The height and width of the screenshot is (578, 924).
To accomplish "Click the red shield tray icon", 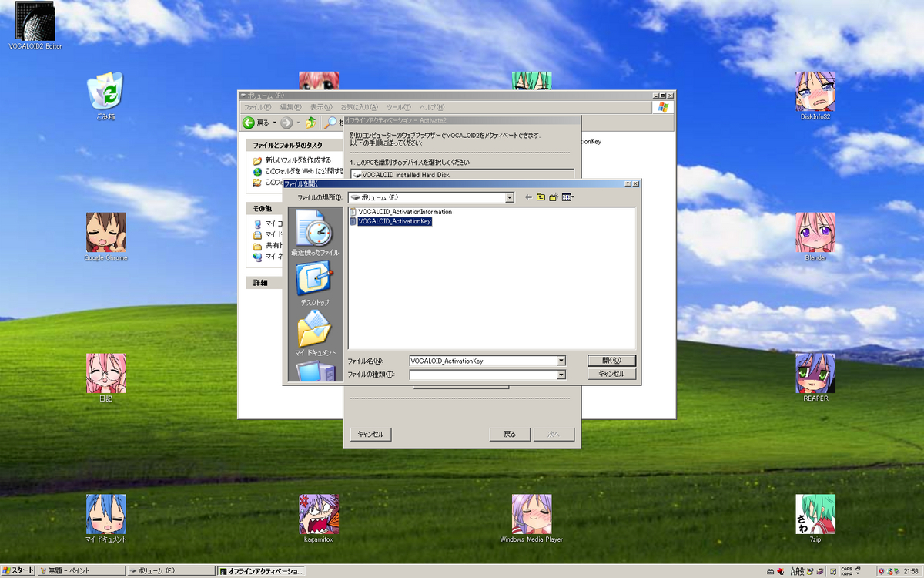I will pyautogui.click(x=882, y=571).
